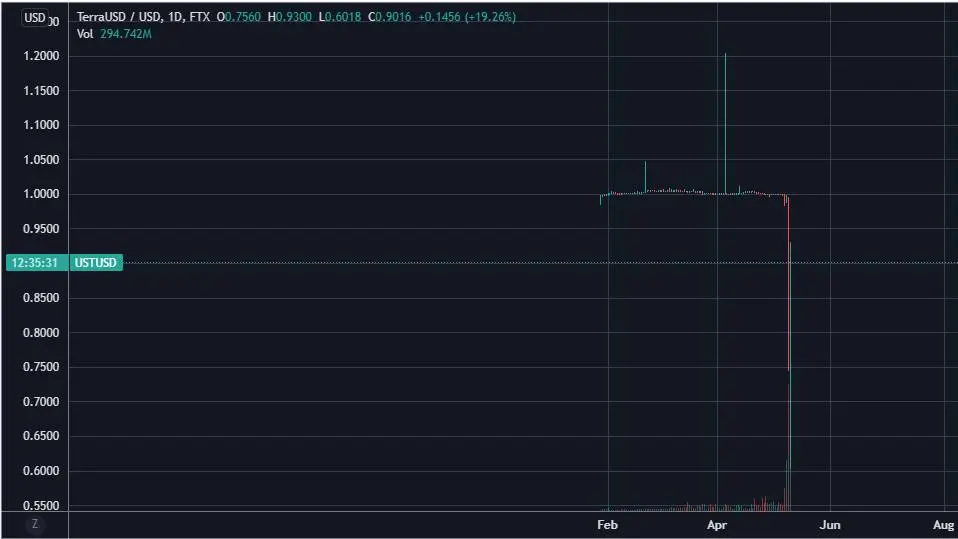Click the 0.7500 price axis label
Viewport: 958px width, 539px height.
coord(42,367)
